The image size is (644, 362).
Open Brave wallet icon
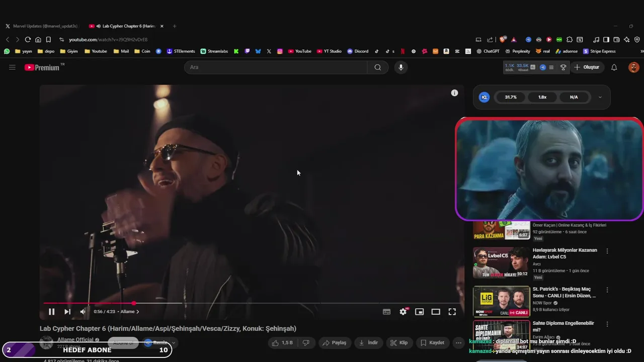616,40
